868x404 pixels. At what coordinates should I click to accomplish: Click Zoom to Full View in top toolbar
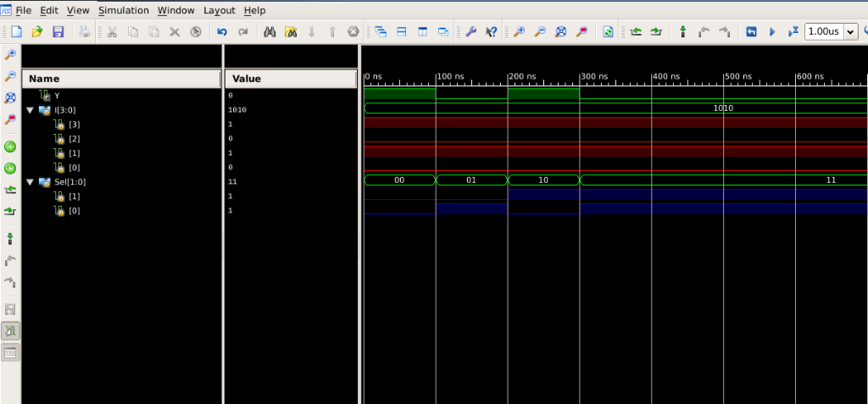pyautogui.click(x=561, y=32)
